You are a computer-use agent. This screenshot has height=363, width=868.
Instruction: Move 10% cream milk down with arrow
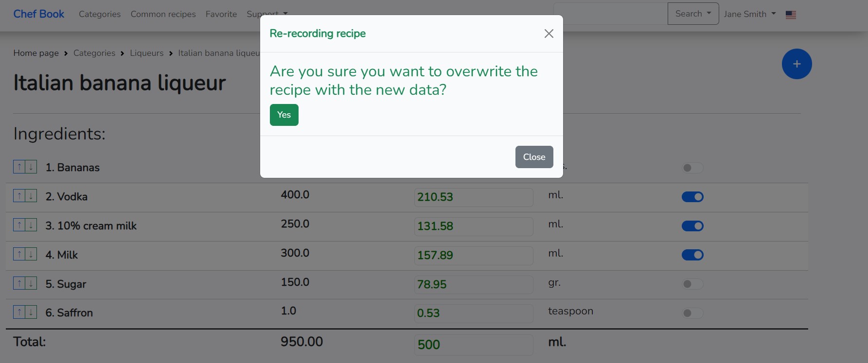[31, 225]
